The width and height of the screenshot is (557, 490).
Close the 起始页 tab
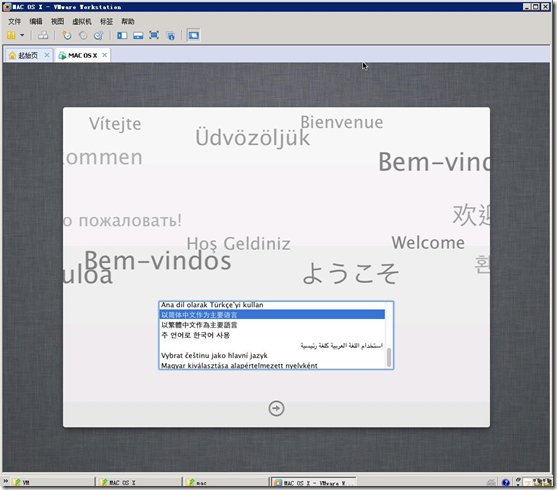click(47, 55)
